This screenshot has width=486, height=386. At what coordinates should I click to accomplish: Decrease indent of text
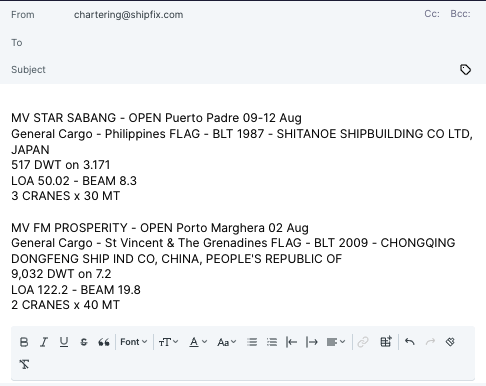292,342
